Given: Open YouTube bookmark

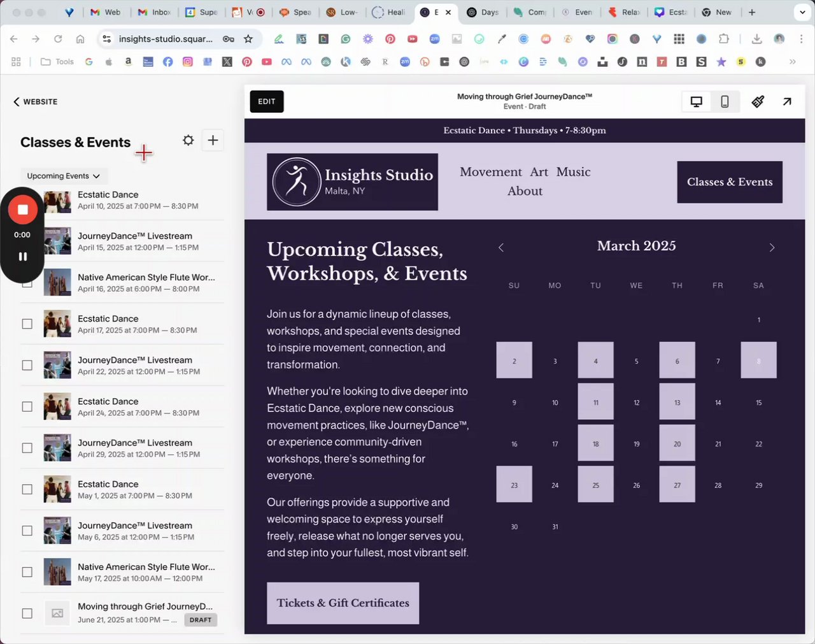Looking at the screenshot, I should (266, 62).
